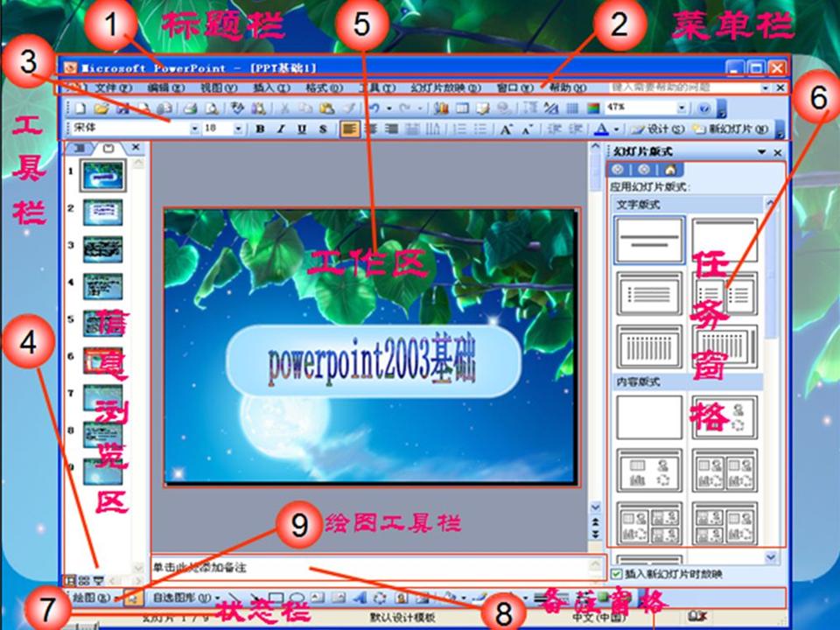Screen dimensions: 840x630
Task: Open the 自选图形 AutoShapes dropdown
Action: tap(185, 598)
